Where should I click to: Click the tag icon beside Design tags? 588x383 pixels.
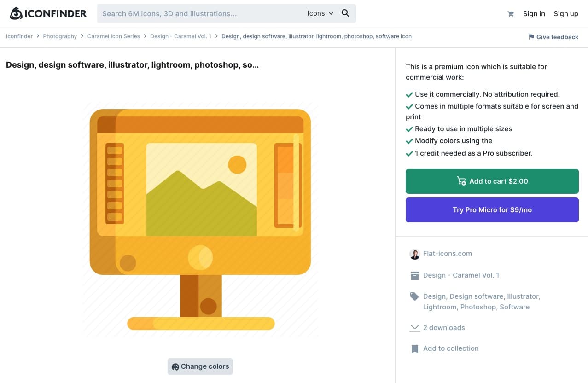[x=414, y=296]
